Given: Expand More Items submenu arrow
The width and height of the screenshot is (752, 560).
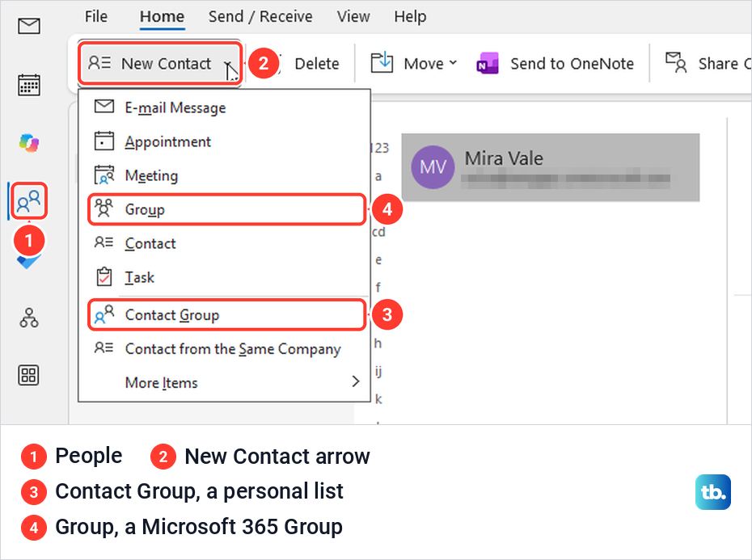Looking at the screenshot, I should point(355,381).
